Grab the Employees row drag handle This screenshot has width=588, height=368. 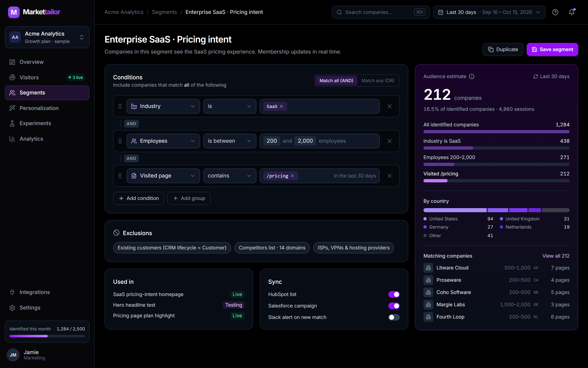[120, 141]
